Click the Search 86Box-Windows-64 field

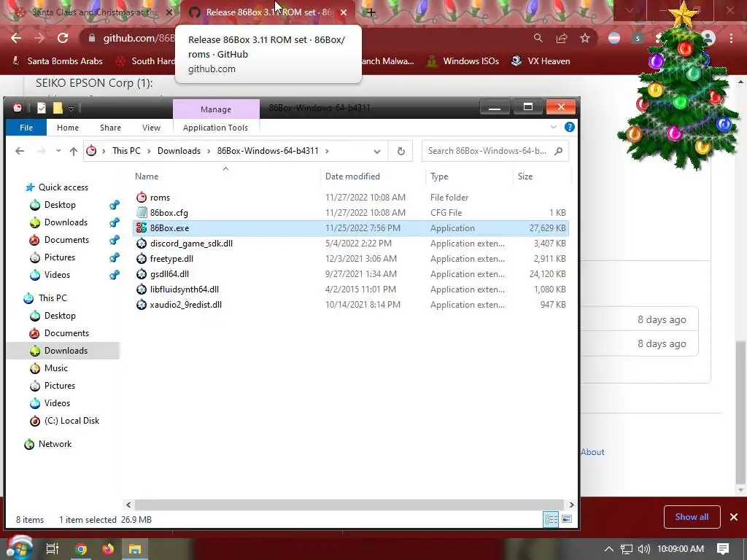495,151
